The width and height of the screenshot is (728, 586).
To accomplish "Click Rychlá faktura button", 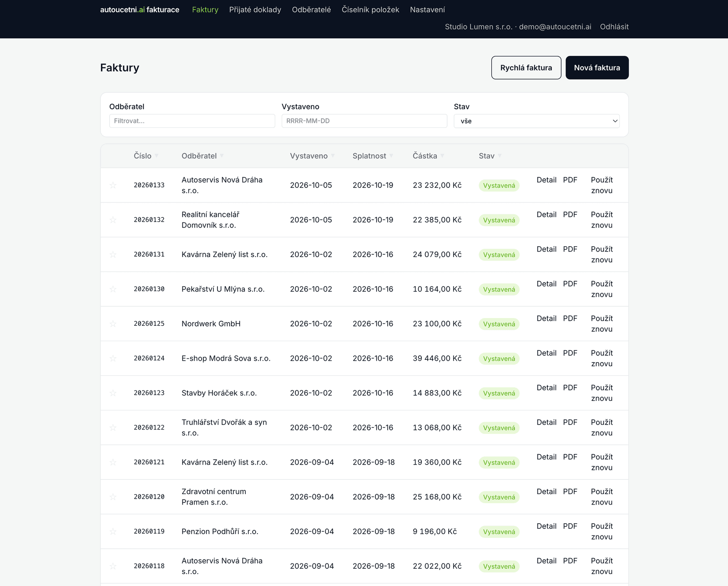I will coord(526,68).
